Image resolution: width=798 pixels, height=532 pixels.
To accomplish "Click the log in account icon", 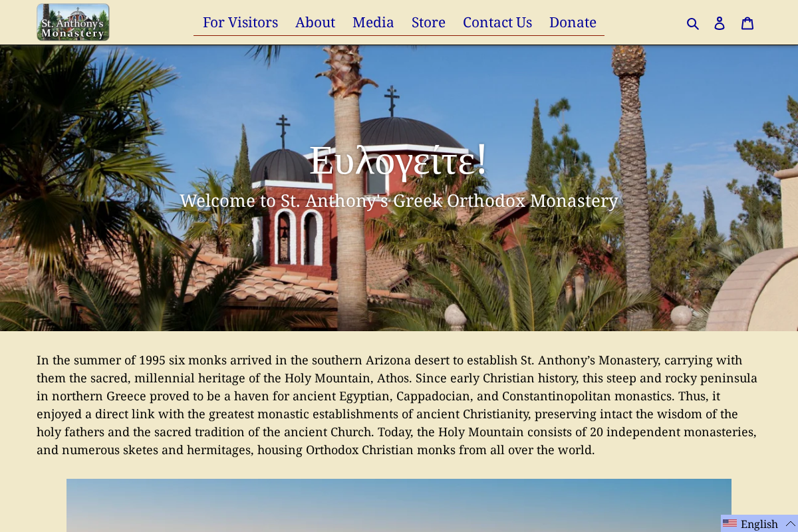I will (720, 23).
